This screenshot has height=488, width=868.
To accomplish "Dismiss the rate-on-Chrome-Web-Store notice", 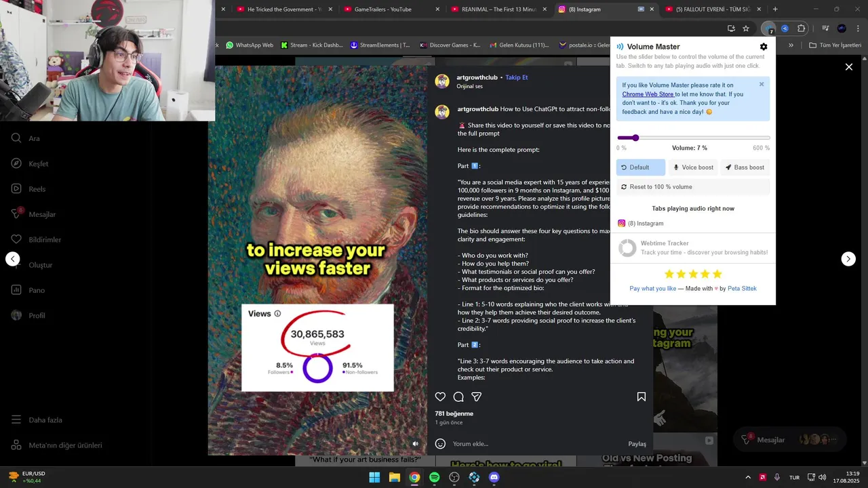I will point(762,85).
